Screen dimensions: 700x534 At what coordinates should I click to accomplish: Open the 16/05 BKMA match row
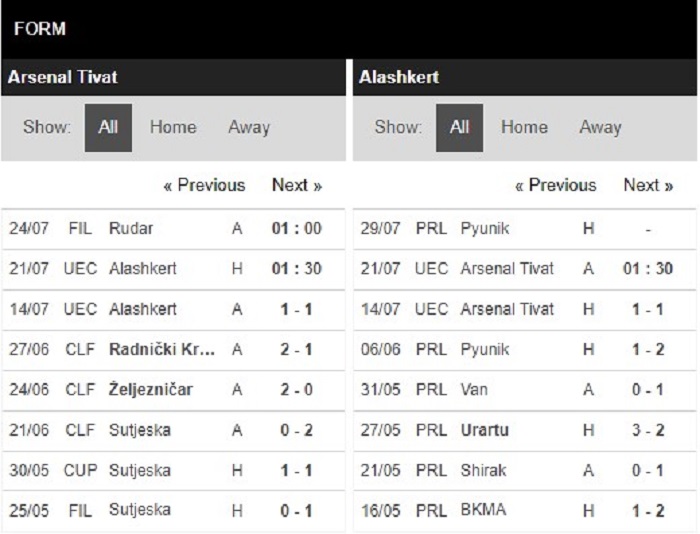(525, 510)
